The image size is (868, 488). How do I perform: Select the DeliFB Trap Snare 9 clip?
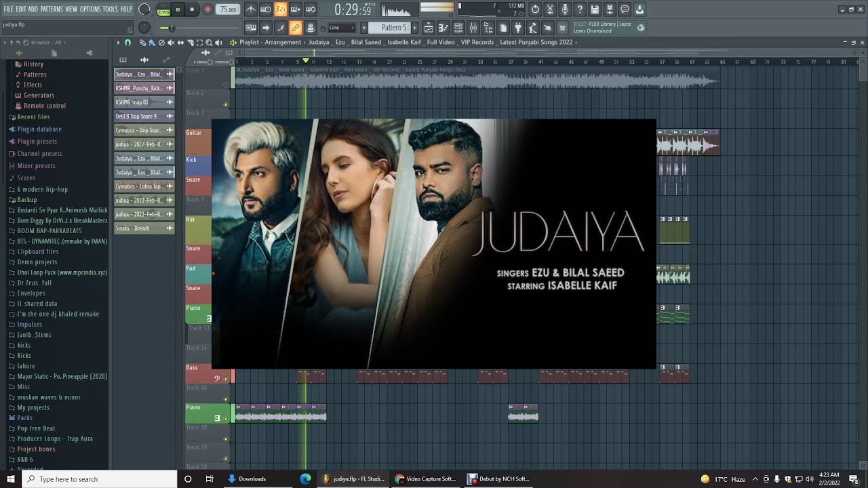pyautogui.click(x=144, y=116)
